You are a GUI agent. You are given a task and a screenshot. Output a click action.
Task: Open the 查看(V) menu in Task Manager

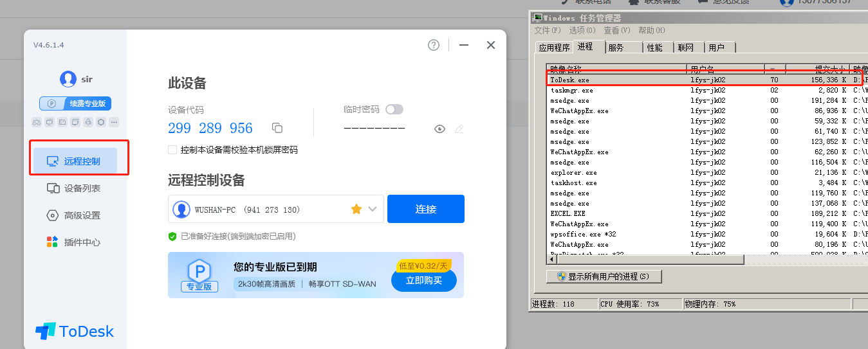616,30
